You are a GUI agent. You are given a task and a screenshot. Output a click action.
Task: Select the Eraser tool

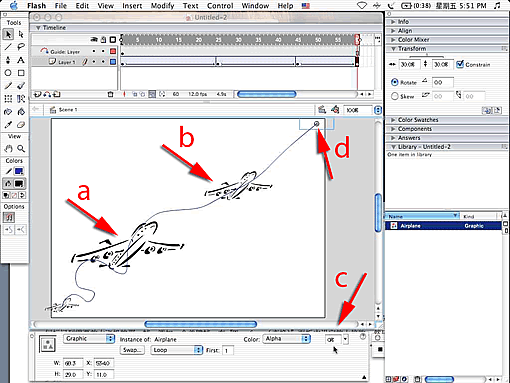(x=21, y=125)
